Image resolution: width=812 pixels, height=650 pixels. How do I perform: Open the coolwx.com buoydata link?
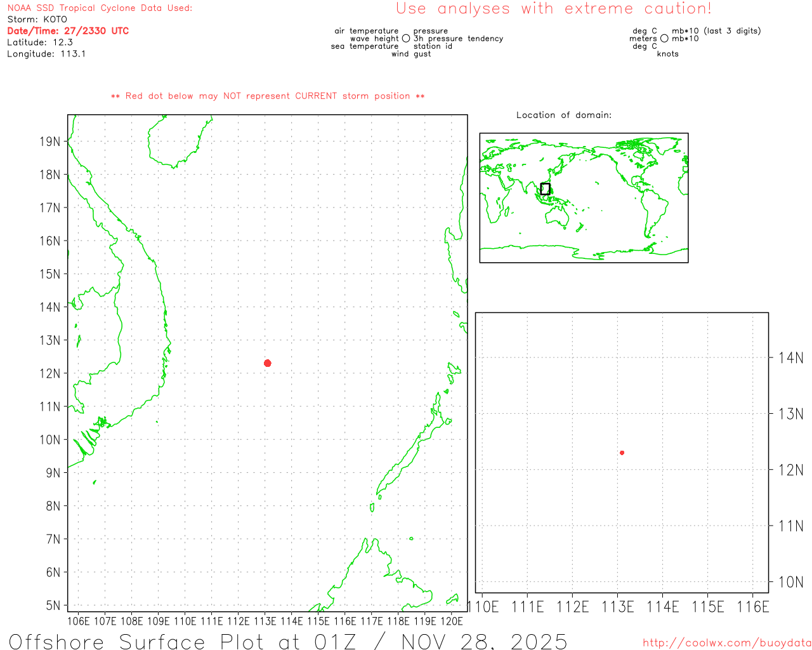(x=727, y=643)
